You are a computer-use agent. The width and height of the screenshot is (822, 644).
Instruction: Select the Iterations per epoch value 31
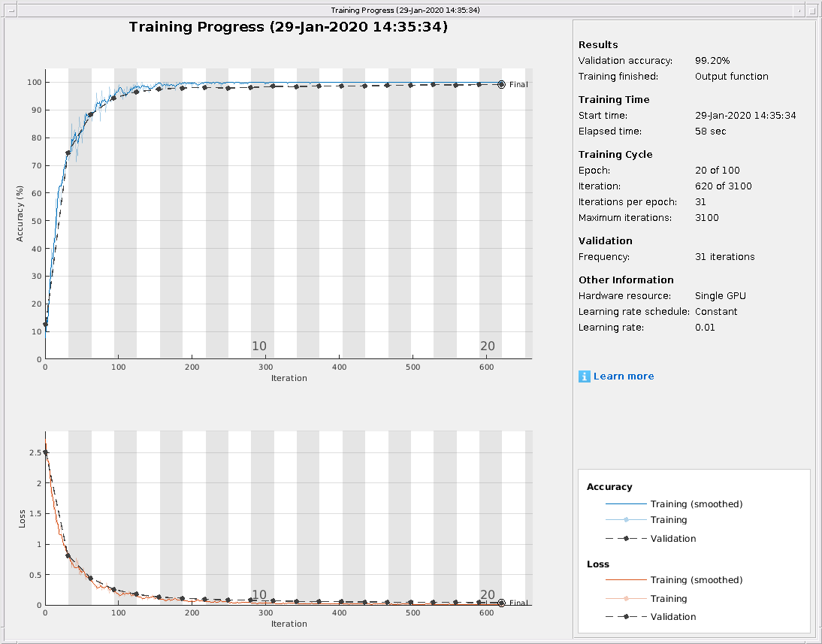pos(700,202)
